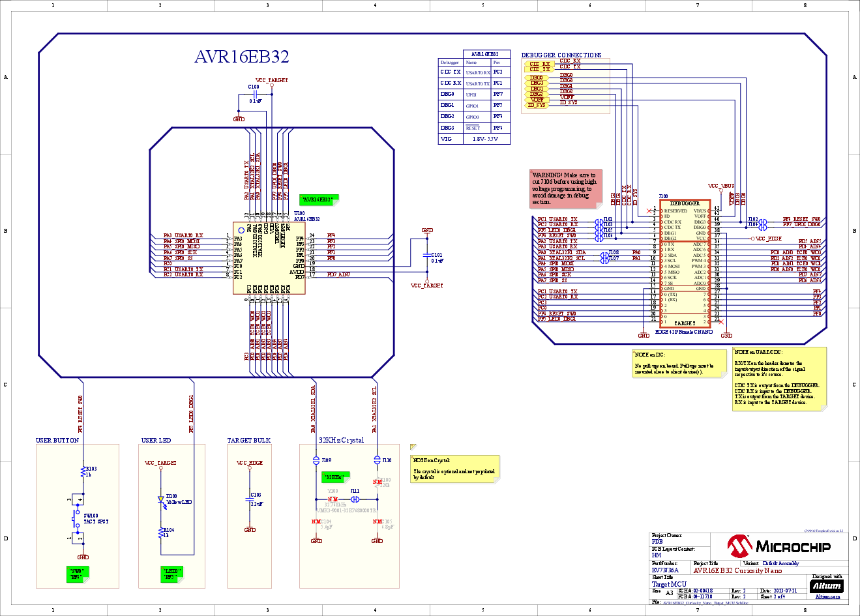The height and width of the screenshot is (616, 860).
Task: Select the J109 jumper symbol
Action: 316,460
